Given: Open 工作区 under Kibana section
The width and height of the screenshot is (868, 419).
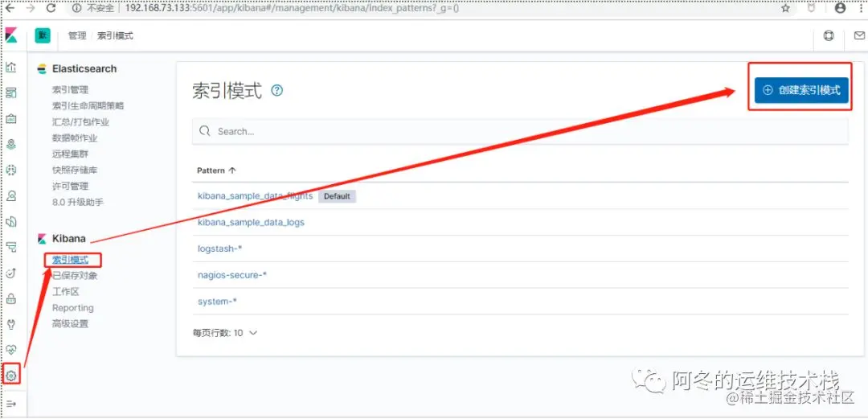Looking at the screenshot, I should click(66, 291).
